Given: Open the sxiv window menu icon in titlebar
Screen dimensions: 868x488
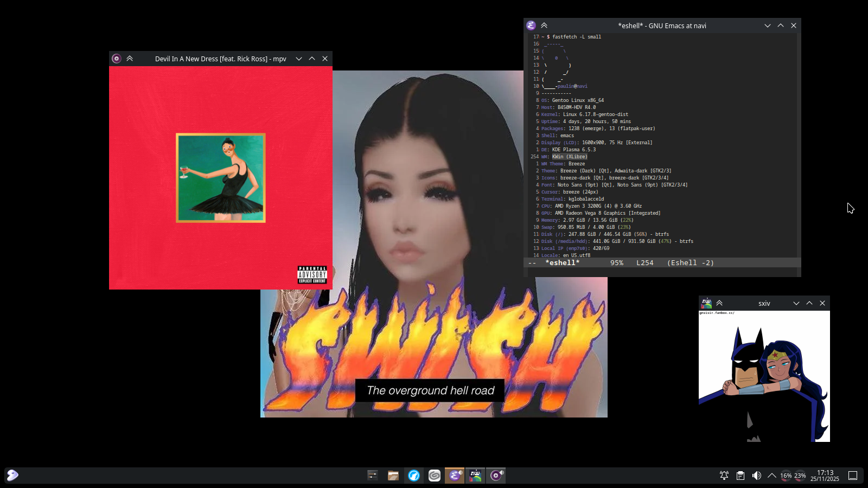Looking at the screenshot, I should pos(706,303).
